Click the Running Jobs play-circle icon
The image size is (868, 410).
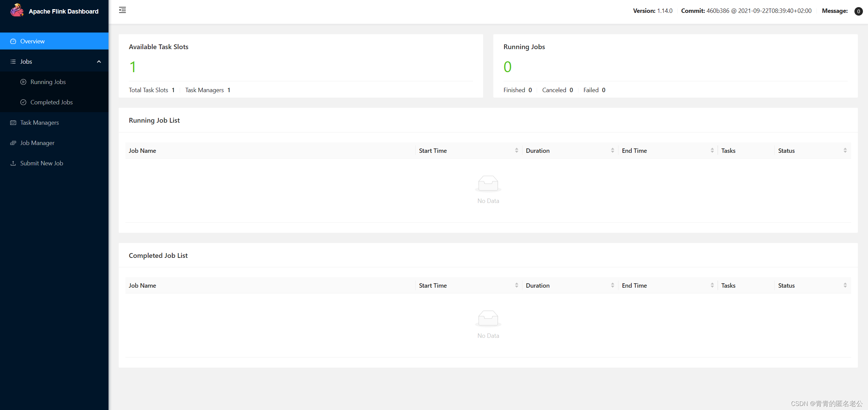click(x=23, y=82)
